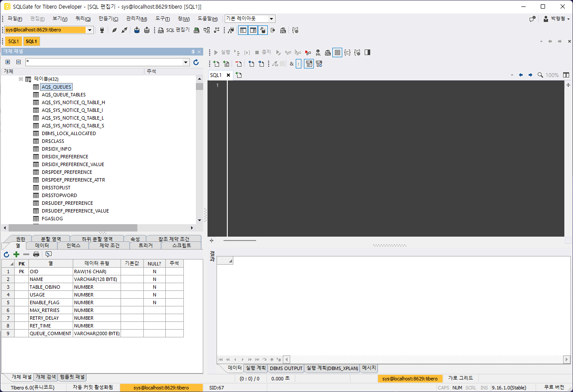Screen dimensions: 573x392
Task: Select the DBMS_LOCK_ALLOCATED table
Action: coord(69,133)
